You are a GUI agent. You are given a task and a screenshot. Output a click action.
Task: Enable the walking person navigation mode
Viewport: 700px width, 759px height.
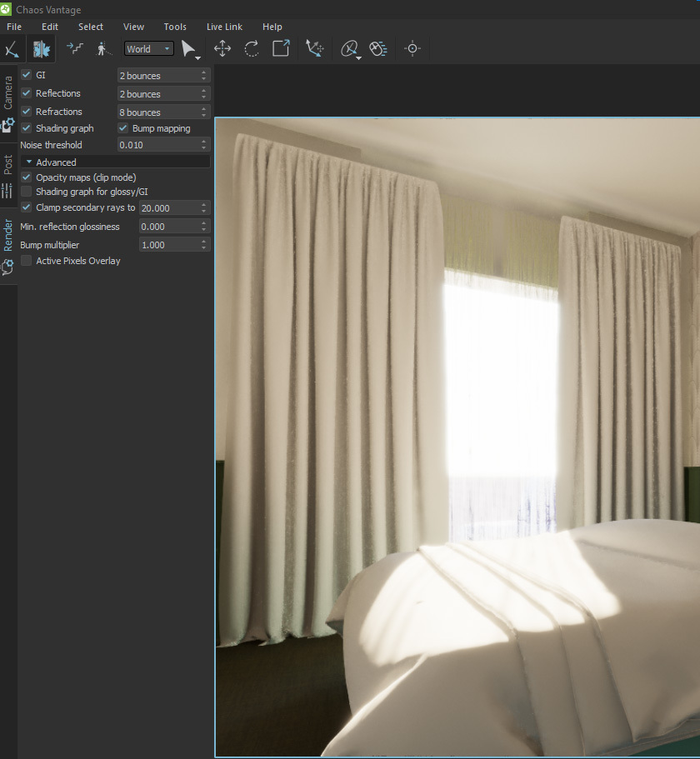click(102, 48)
